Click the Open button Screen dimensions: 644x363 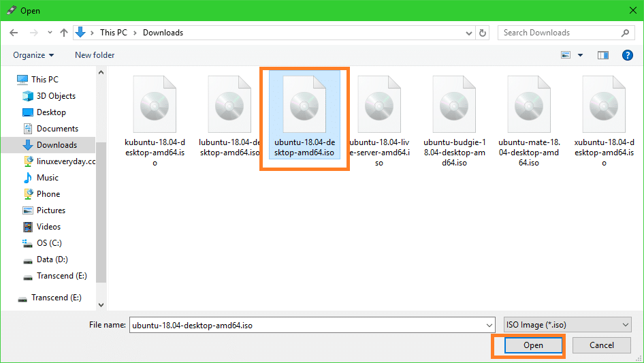click(533, 345)
